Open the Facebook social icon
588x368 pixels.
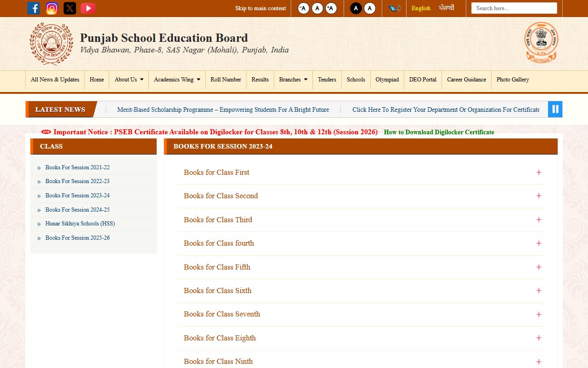34,8
